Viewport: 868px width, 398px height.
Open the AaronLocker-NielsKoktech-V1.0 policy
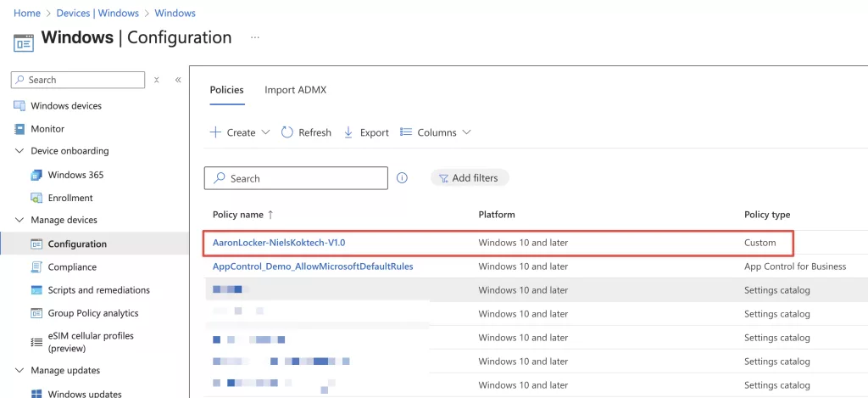coord(279,243)
